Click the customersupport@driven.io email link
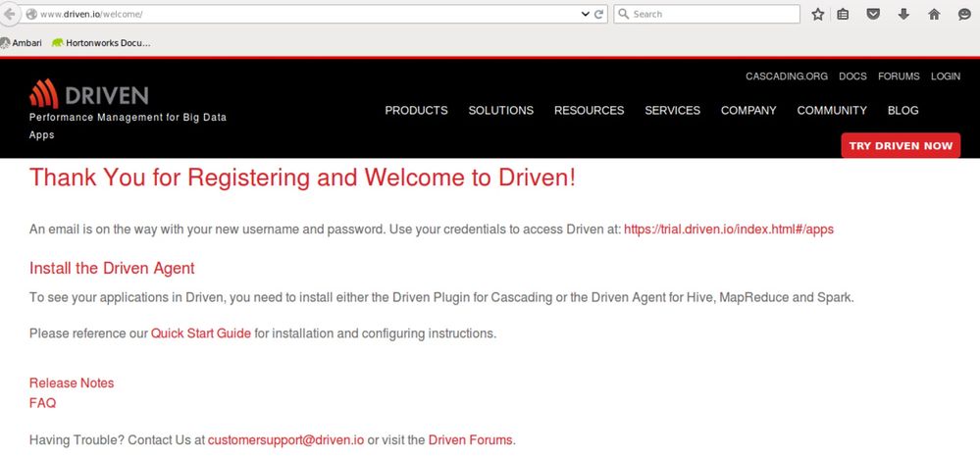 point(286,439)
